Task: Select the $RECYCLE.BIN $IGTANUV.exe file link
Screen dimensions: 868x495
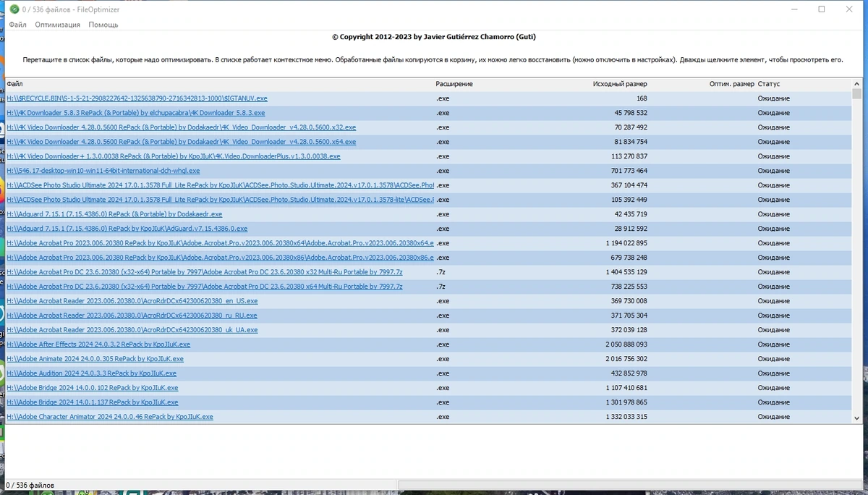Action: tap(137, 98)
